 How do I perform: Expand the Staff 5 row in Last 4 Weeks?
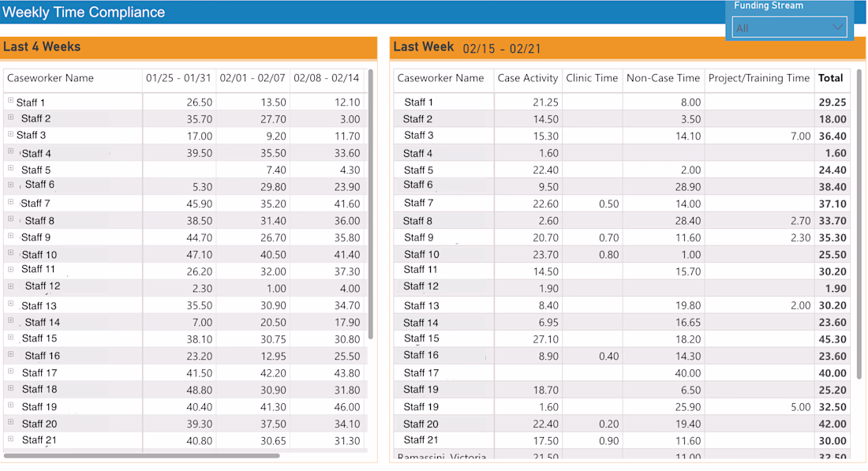(x=10, y=168)
